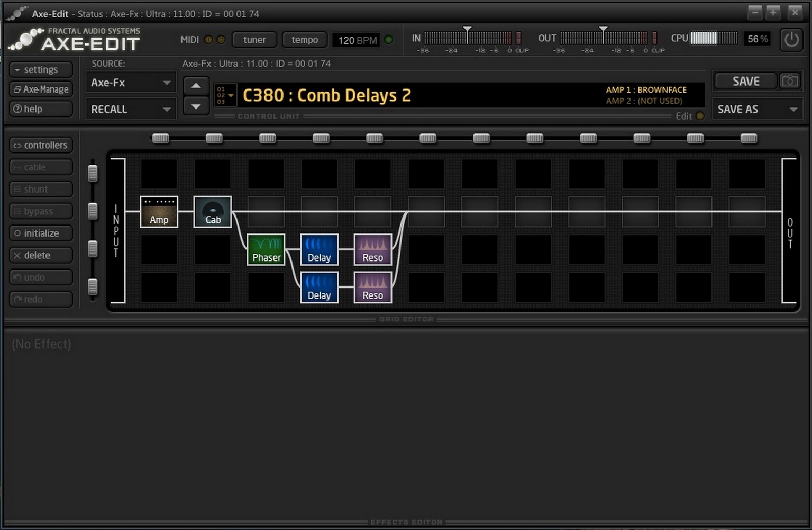The height and width of the screenshot is (530, 812).
Task: Open the RECALL dropdown
Action: click(x=131, y=109)
